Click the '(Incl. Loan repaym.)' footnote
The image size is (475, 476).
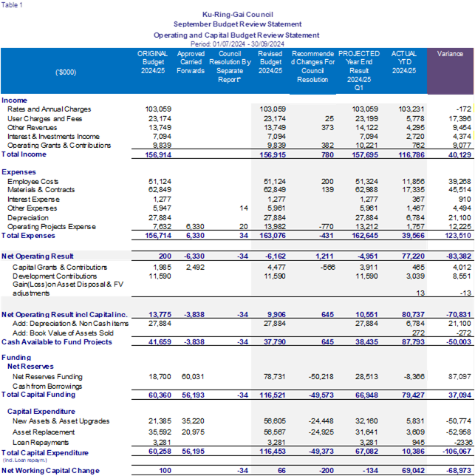(x=25, y=460)
